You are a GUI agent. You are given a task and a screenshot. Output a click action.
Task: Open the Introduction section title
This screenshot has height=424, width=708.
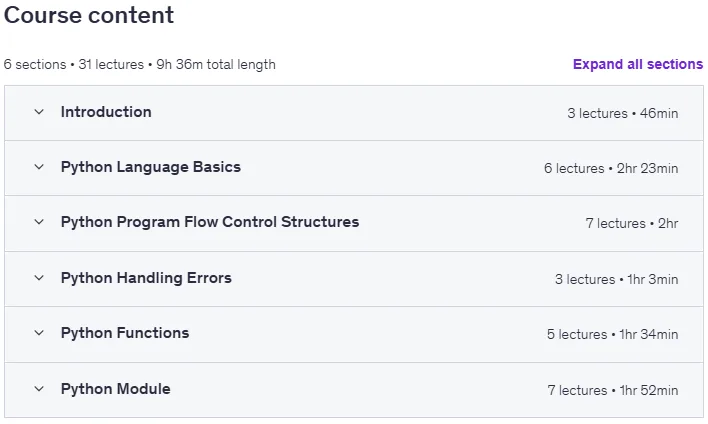tap(106, 112)
